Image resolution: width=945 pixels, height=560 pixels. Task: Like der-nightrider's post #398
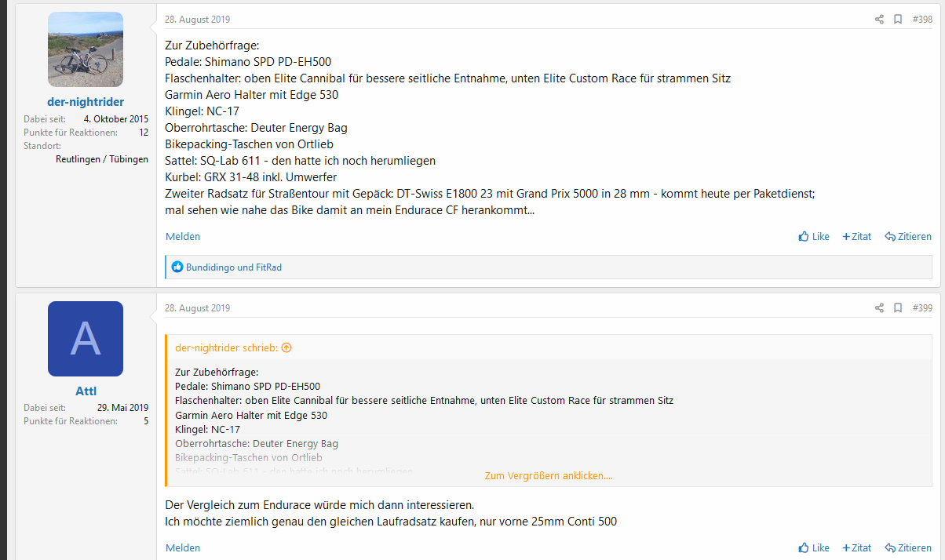pos(814,236)
